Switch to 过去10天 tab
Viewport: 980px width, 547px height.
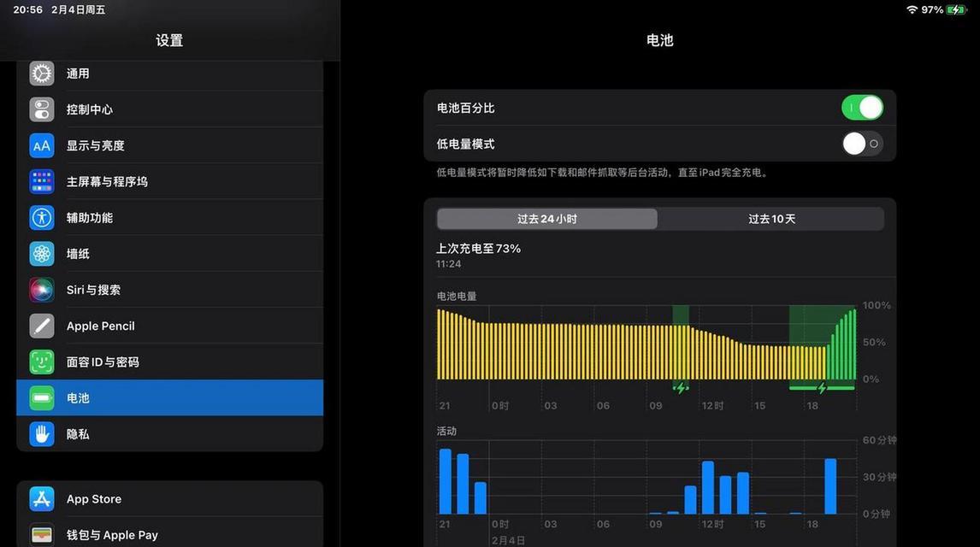(x=771, y=219)
